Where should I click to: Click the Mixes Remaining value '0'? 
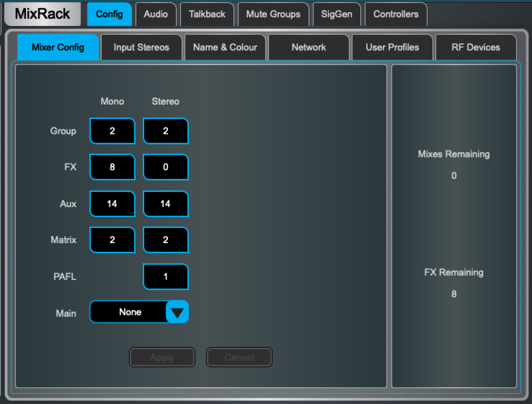click(454, 176)
